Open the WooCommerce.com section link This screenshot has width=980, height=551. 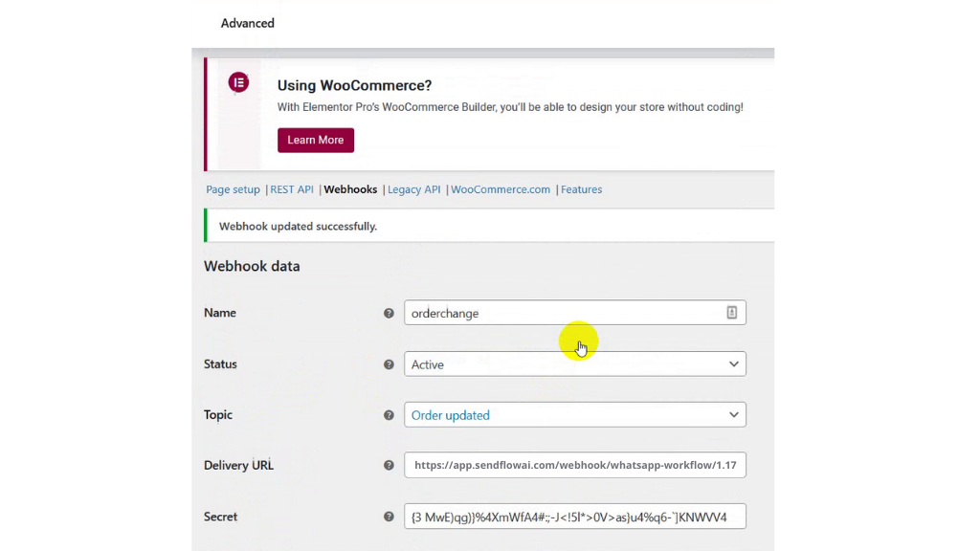pyautogui.click(x=501, y=189)
